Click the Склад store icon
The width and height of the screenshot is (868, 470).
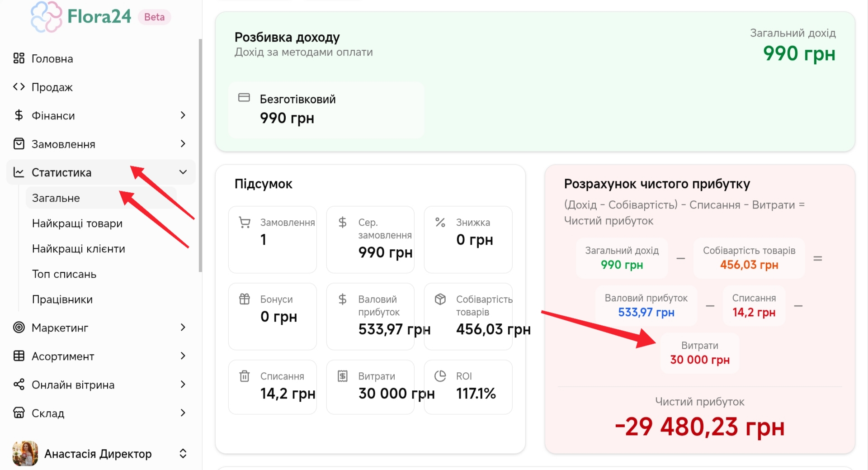point(19,413)
